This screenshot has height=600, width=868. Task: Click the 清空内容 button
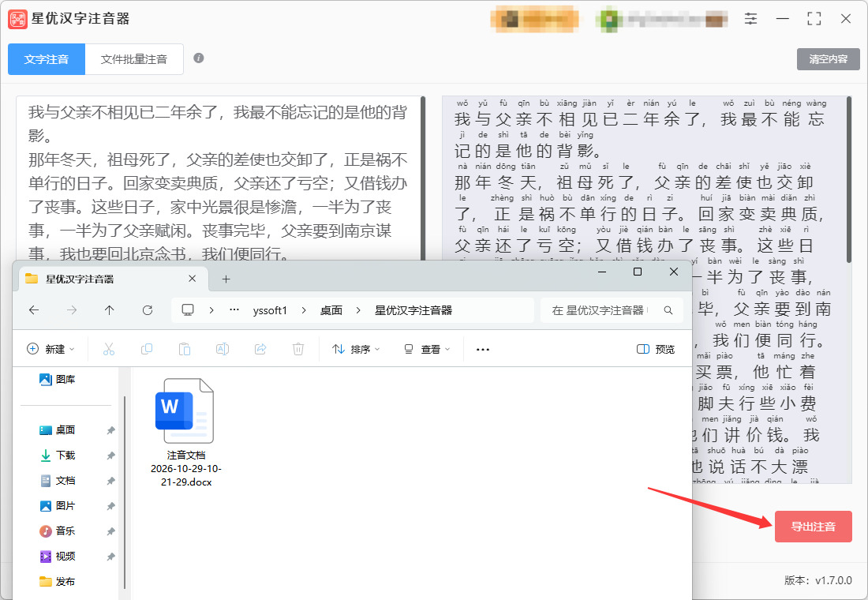(828, 58)
